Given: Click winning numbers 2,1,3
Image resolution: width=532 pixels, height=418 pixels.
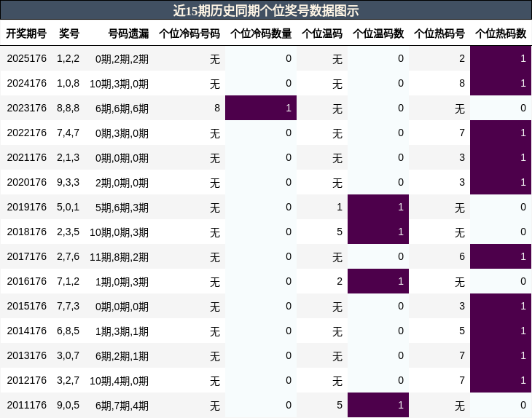Looking at the screenshot, I should [68, 157].
